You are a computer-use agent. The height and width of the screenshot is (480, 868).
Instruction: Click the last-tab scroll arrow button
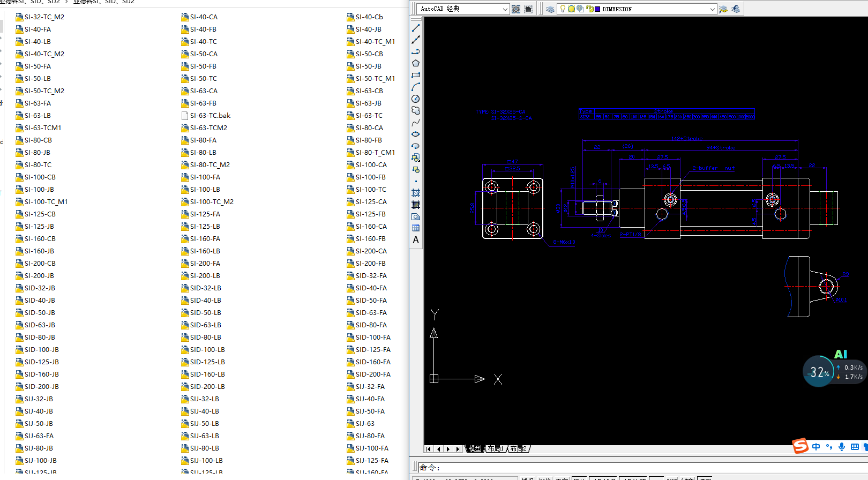click(458, 449)
